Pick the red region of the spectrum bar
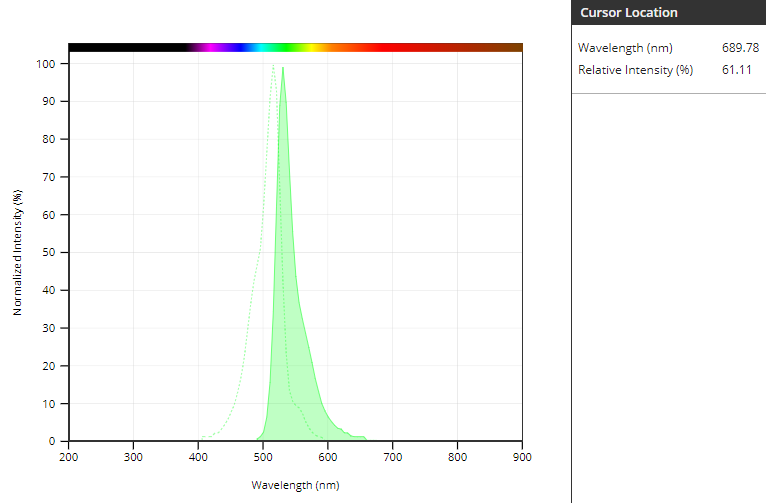 point(400,47)
